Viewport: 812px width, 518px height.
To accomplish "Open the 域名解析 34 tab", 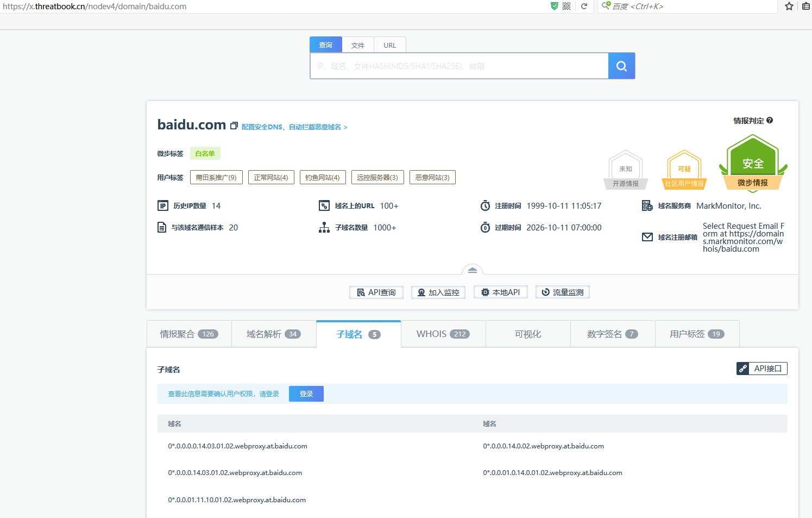I will pyautogui.click(x=274, y=334).
